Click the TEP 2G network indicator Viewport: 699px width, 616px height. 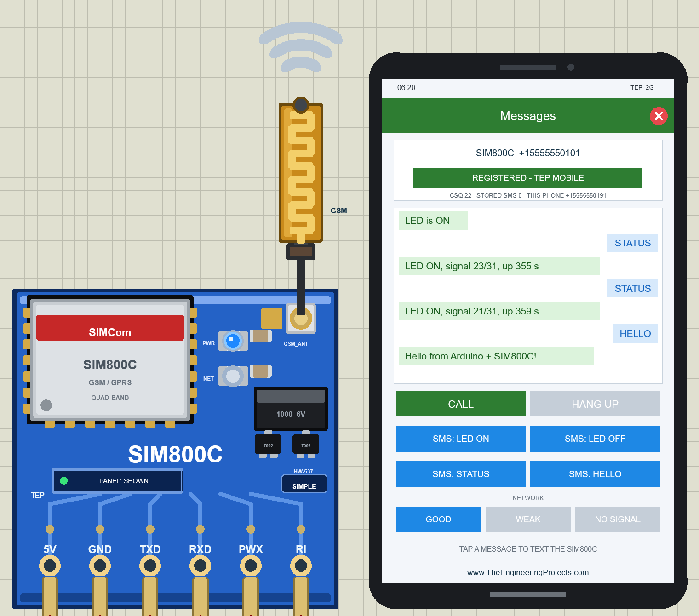[642, 87]
